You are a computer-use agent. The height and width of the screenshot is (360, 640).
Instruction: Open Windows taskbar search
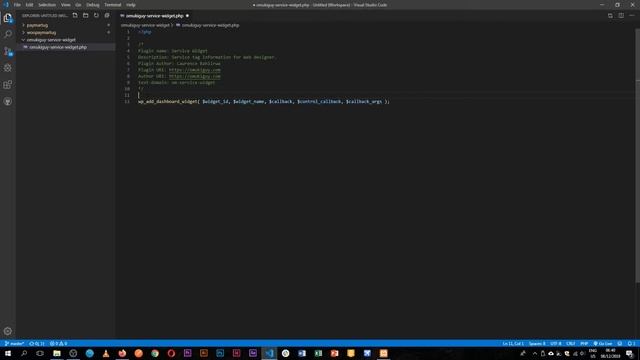pyautogui.click(x=24, y=353)
